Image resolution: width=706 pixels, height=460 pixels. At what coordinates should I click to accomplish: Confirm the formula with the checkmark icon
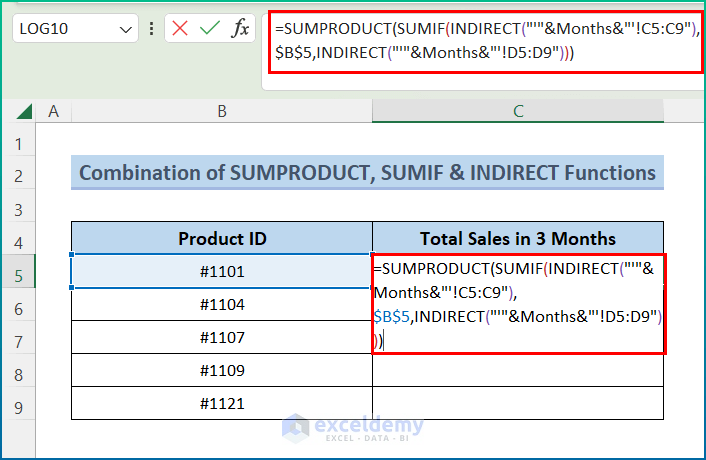(209, 29)
